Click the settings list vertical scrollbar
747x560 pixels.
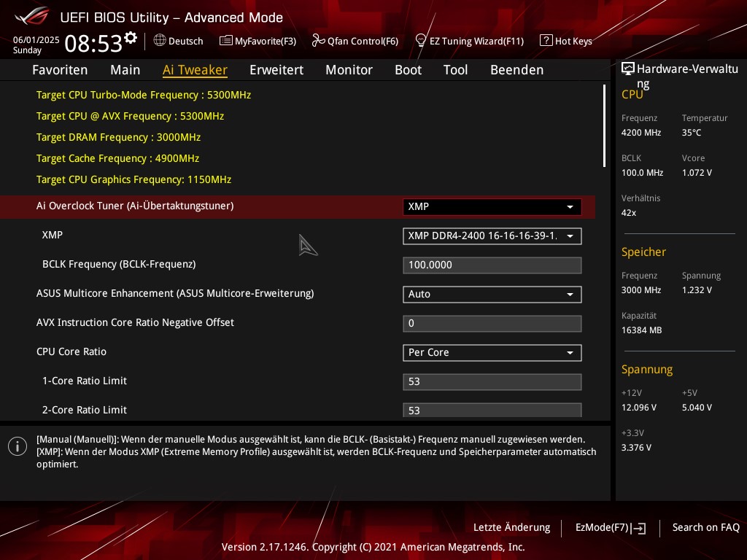click(x=604, y=126)
